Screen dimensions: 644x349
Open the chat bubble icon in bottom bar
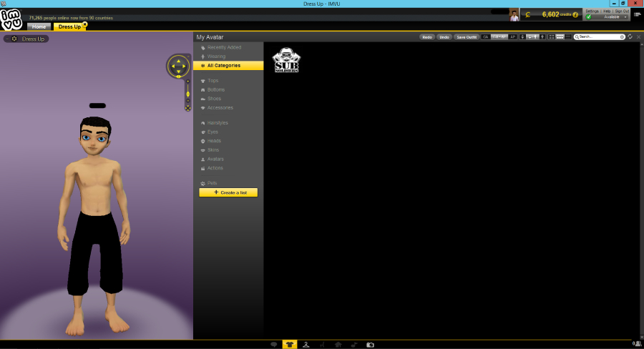(273, 345)
